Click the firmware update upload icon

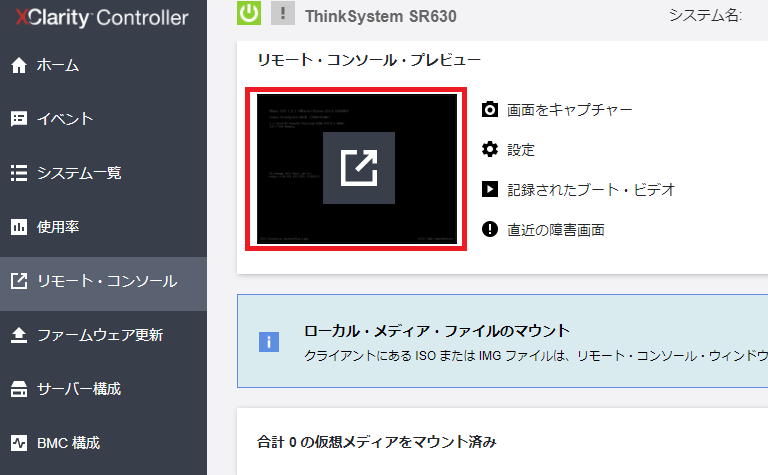(x=19, y=335)
